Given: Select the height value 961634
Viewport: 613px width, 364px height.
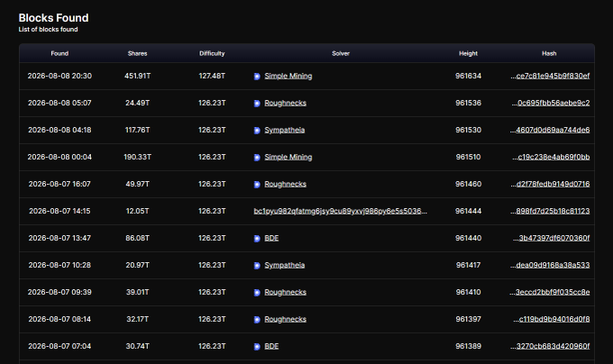Looking at the screenshot, I should 469,76.
